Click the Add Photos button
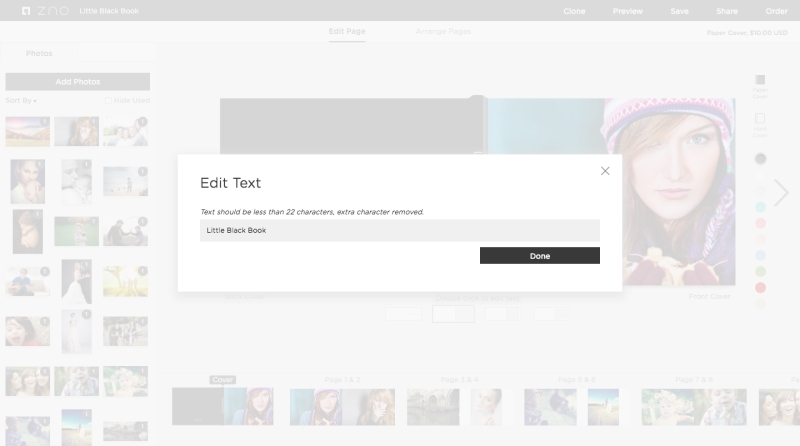The height and width of the screenshot is (446, 800). coord(78,82)
